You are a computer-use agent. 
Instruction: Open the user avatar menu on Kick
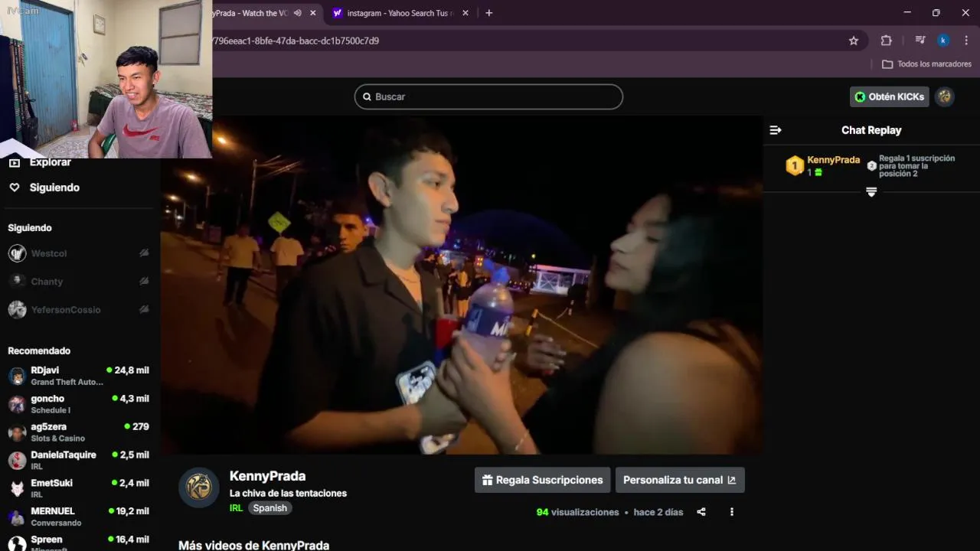click(945, 96)
